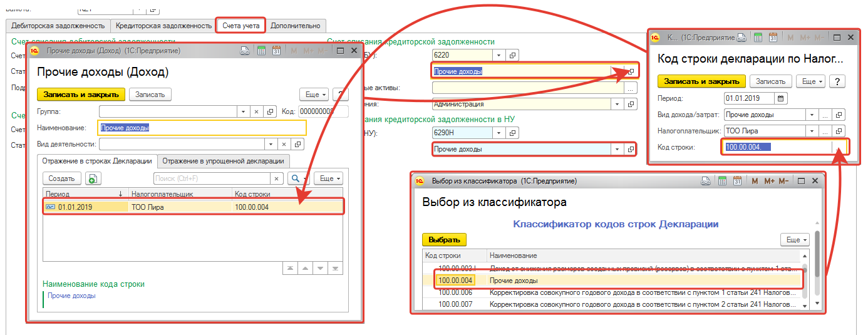Open printer icon in Прочие доходы window title
Viewport: 868px width, 335px height.
(246, 51)
